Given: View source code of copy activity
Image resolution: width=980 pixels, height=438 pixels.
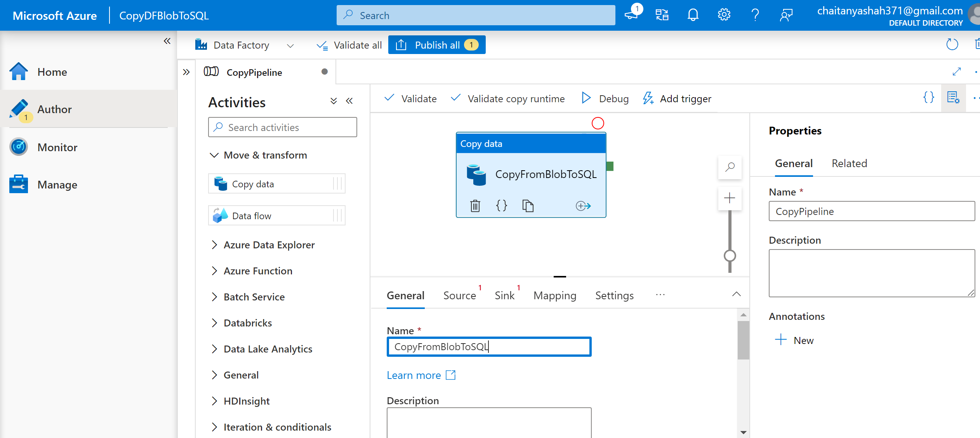Looking at the screenshot, I should pyautogui.click(x=502, y=206).
